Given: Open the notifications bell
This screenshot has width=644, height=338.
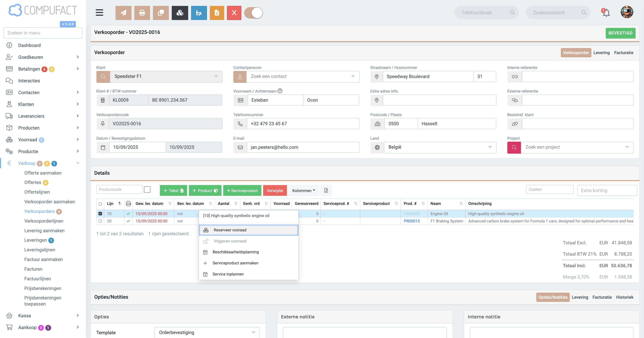Looking at the screenshot, I should click(x=606, y=13).
